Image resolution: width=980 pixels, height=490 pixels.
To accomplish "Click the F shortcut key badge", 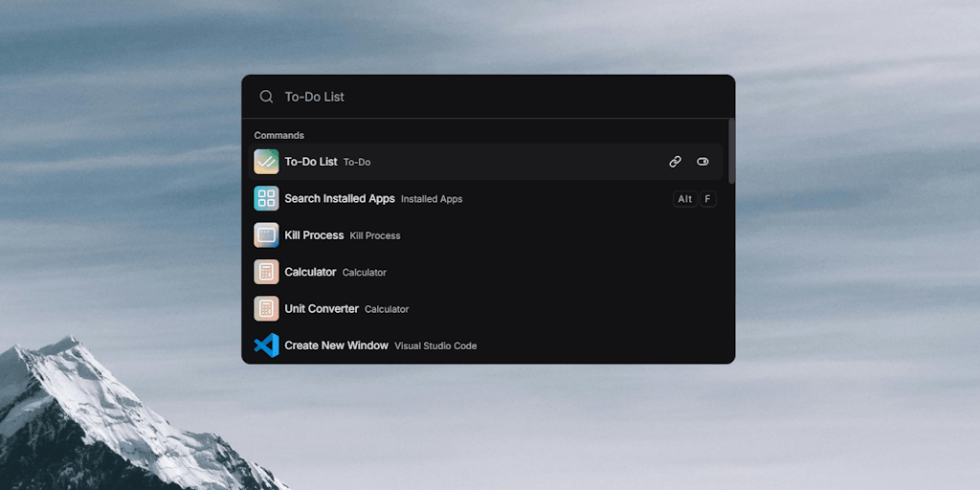I will click(707, 199).
